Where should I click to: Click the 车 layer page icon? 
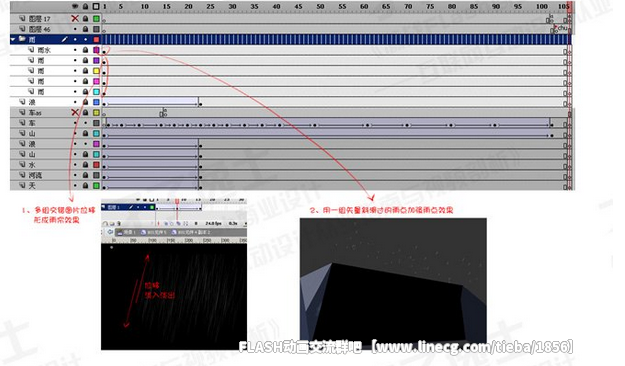pos(22,123)
